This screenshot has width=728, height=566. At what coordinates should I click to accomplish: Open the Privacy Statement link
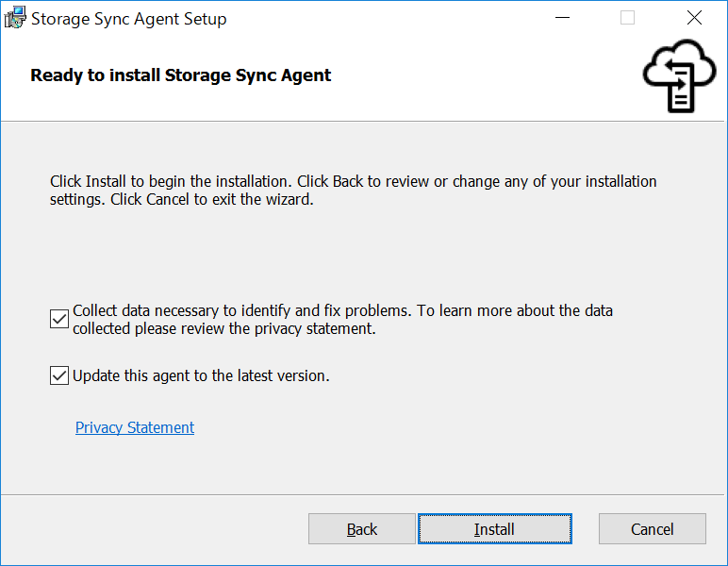coord(135,427)
